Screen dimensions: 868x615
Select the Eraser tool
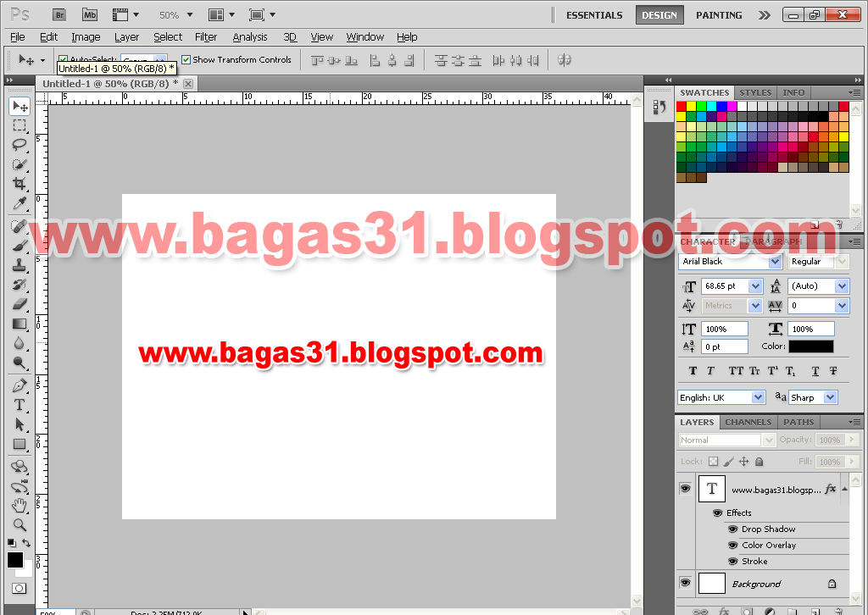tap(20, 304)
